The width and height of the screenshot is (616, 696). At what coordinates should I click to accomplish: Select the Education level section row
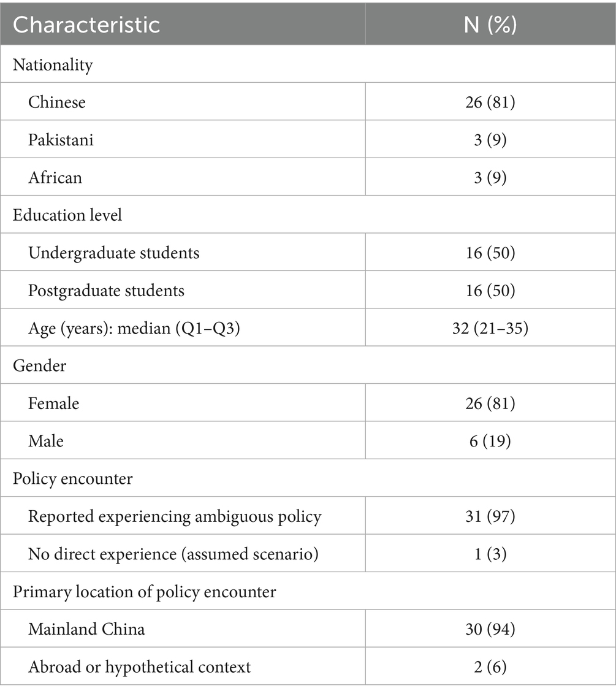pyautogui.click(x=68, y=215)
